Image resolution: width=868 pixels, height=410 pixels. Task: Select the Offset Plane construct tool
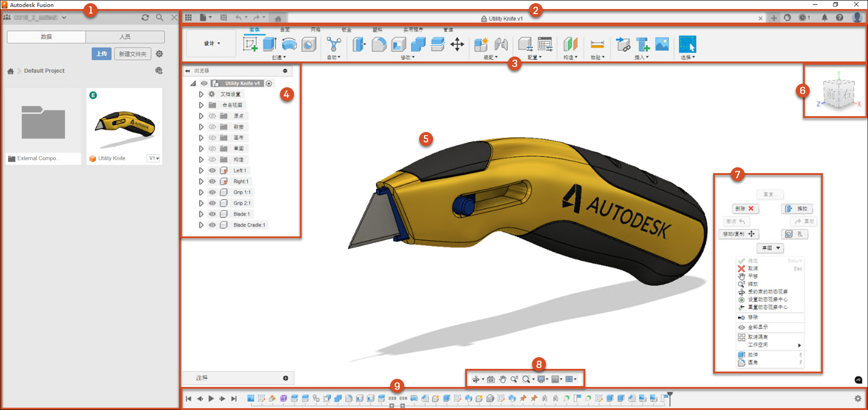[570, 44]
